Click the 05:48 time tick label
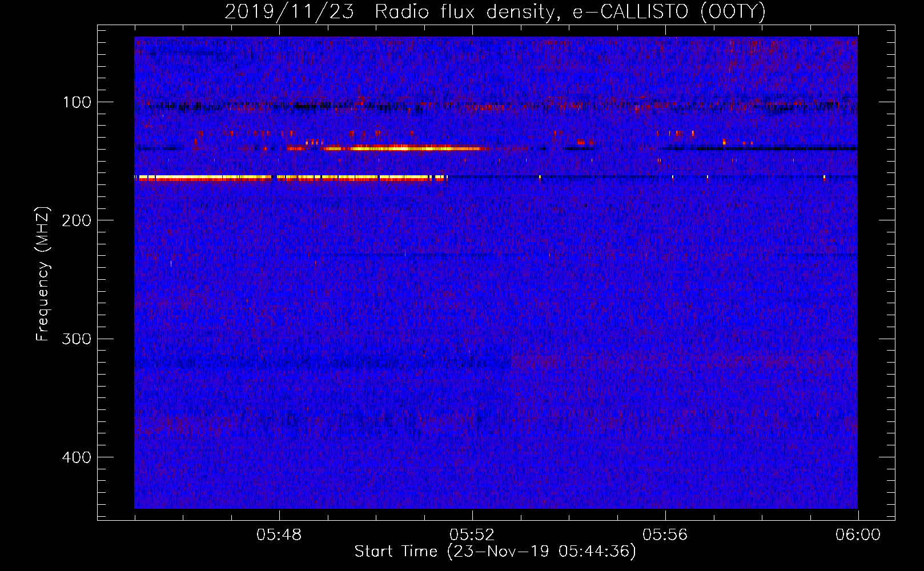 coord(279,535)
